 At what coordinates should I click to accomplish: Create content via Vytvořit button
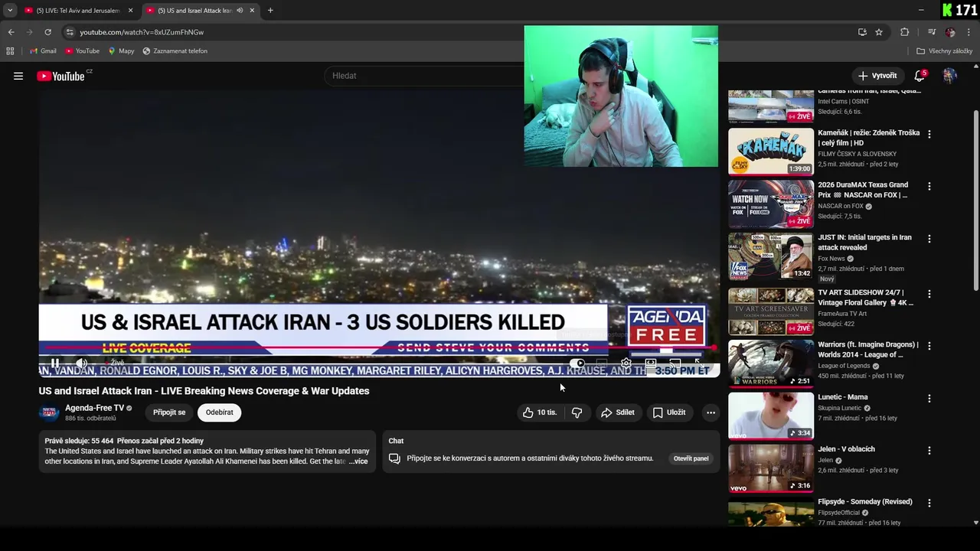click(877, 76)
